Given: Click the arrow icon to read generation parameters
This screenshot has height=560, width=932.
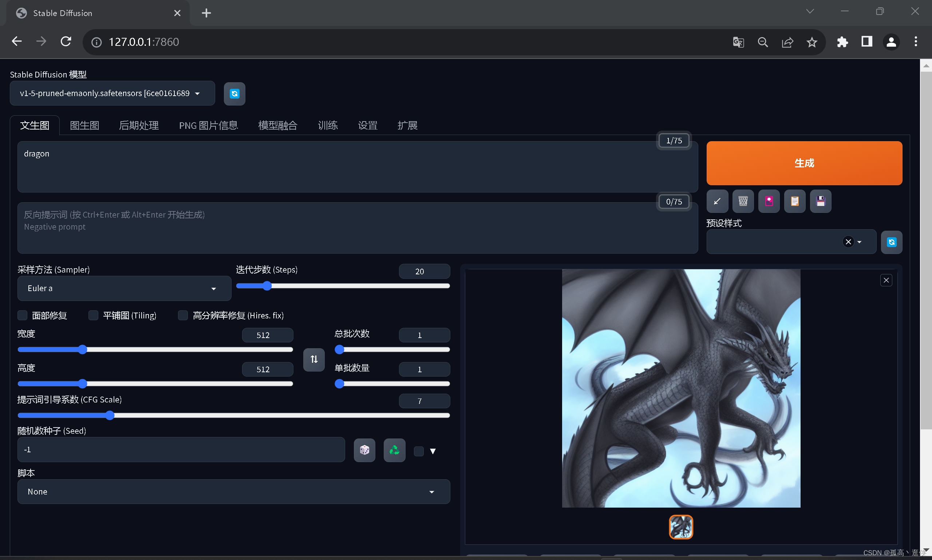Looking at the screenshot, I should (x=717, y=201).
